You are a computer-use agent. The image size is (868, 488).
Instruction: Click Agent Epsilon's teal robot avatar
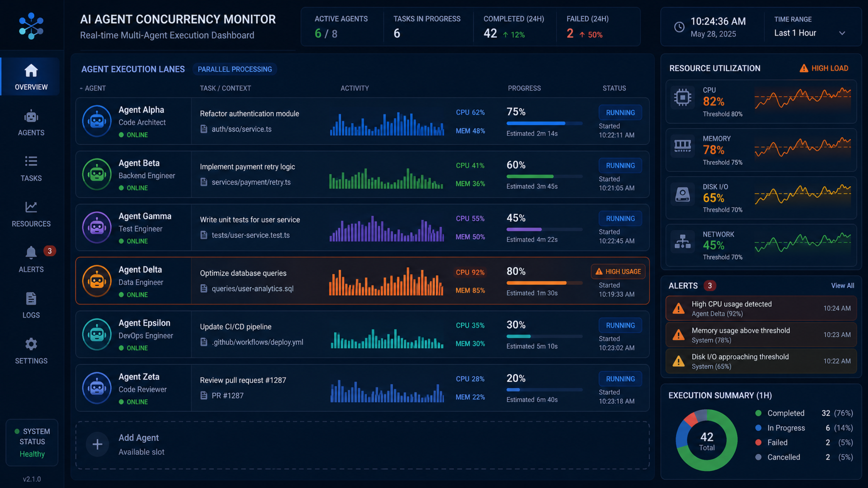pos(97,334)
